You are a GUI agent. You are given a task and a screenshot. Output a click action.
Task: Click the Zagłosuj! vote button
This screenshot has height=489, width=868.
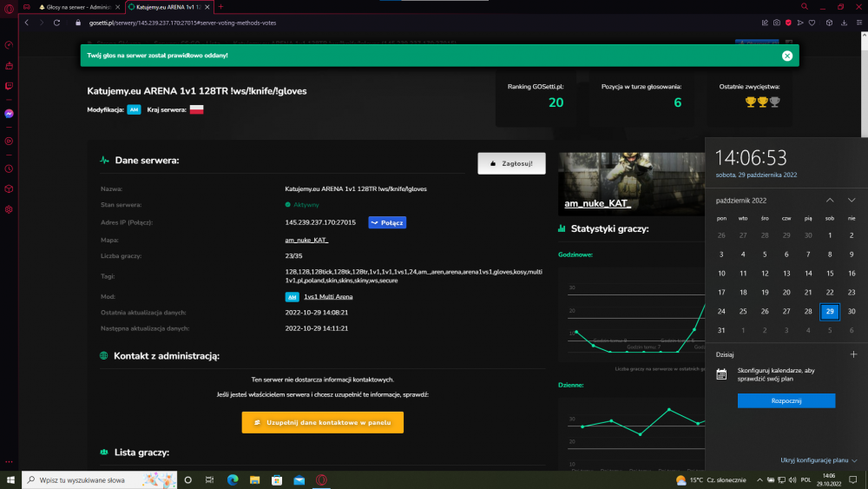(511, 163)
